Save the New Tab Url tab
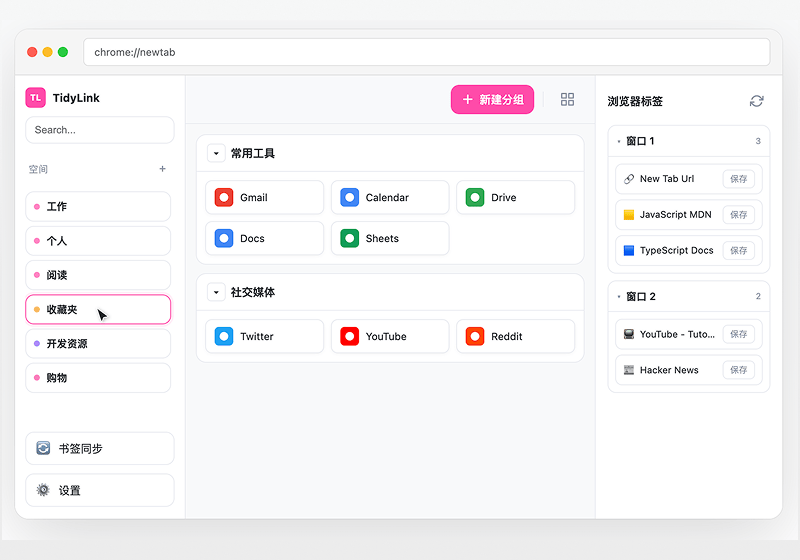800x560 pixels. (738, 179)
